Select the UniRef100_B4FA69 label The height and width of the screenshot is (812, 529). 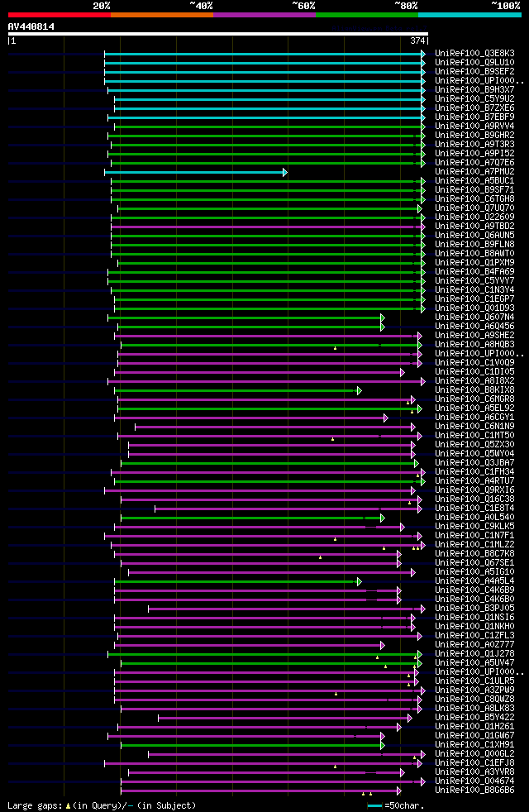(474, 272)
